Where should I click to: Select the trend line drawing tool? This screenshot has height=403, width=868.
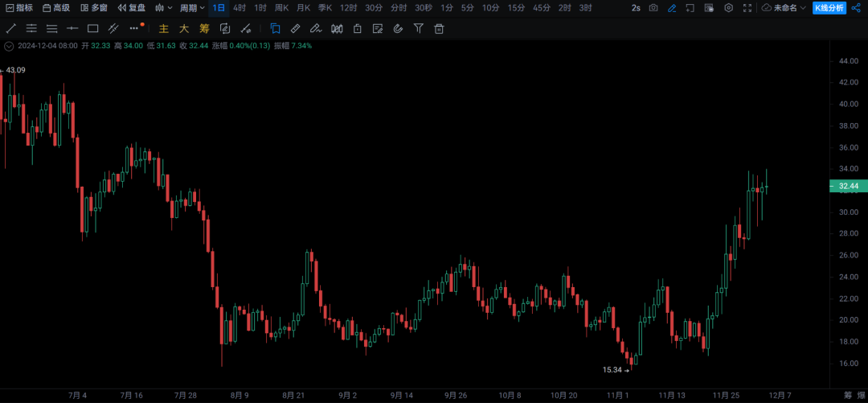pos(10,28)
